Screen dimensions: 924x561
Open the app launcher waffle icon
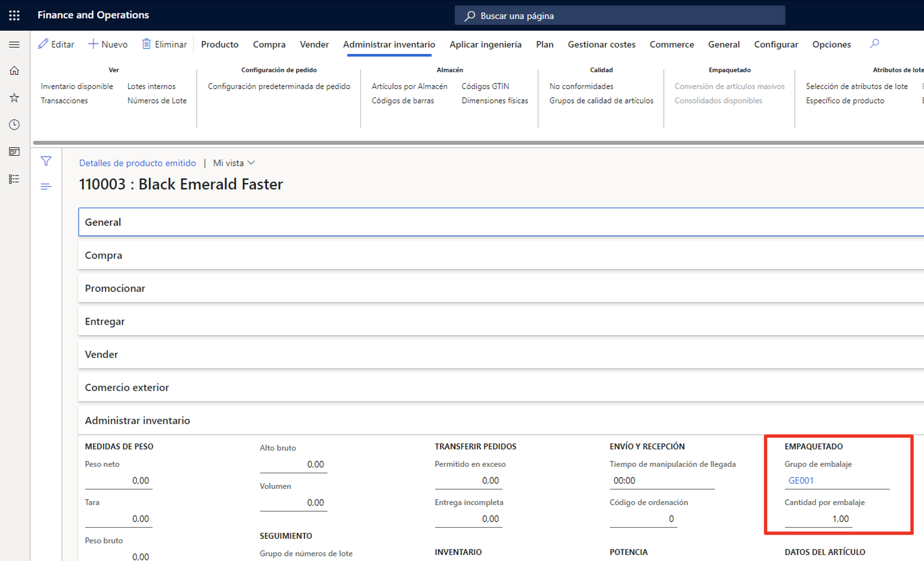[15, 15]
